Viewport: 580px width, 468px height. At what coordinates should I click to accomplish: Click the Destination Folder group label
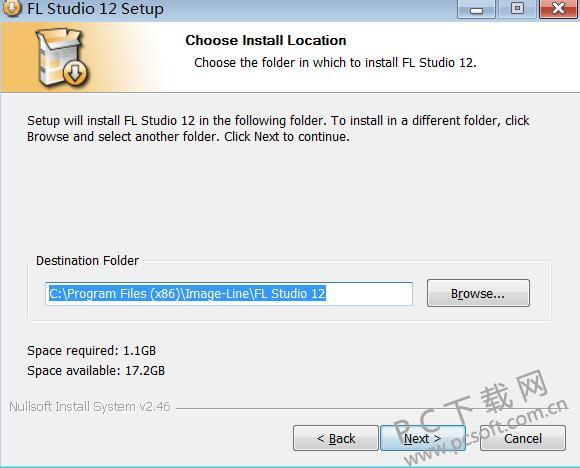[87, 260]
